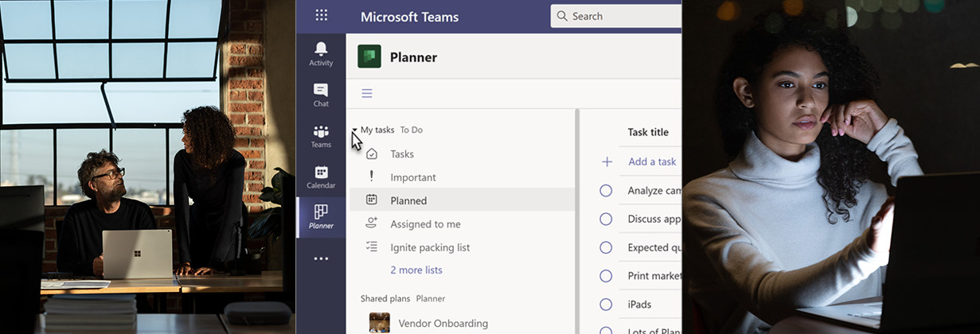Open the Activity bell in the sidebar

(321, 54)
